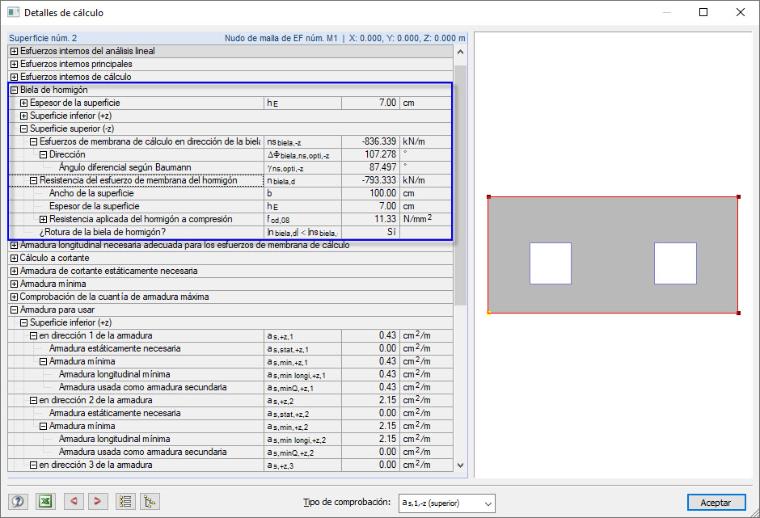Viewport: 760px width, 518px height.
Task: Expand Comprobación de la cuantía de armadura máxima
Action: coord(14,297)
